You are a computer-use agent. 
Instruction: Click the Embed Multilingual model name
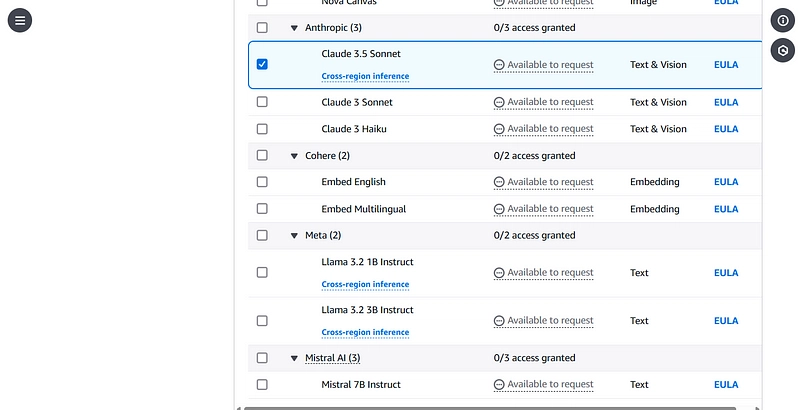[363, 209]
